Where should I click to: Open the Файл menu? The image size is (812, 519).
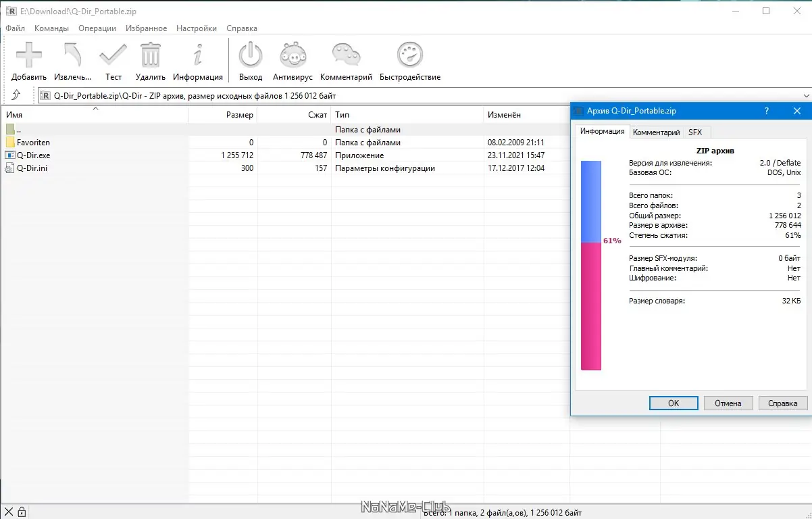(x=15, y=28)
